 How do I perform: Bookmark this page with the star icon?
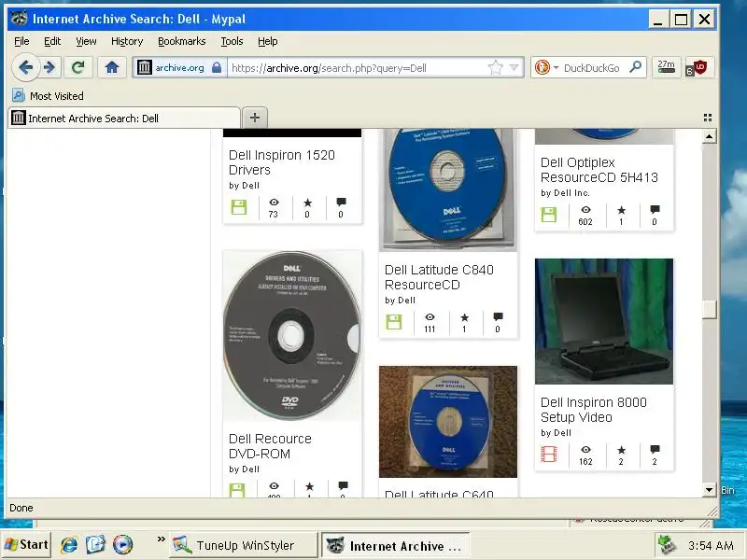pyautogui.click(x=496, y=67)
